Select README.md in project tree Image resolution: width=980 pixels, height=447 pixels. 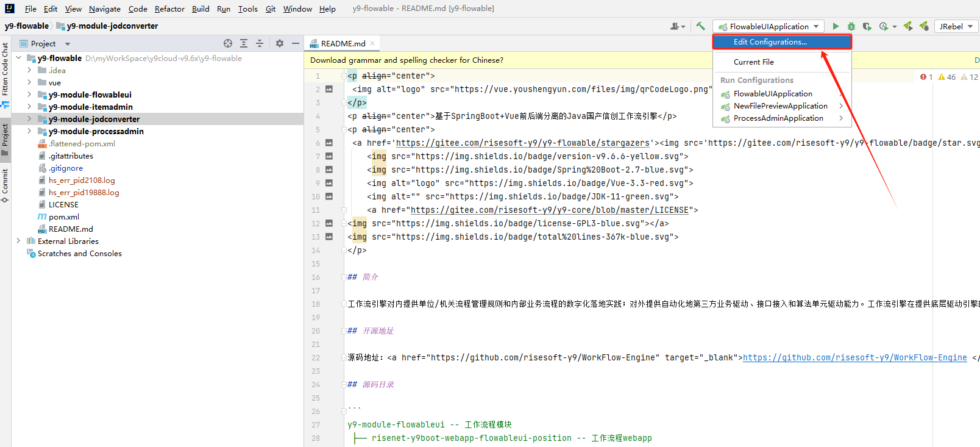coord(71,229)
